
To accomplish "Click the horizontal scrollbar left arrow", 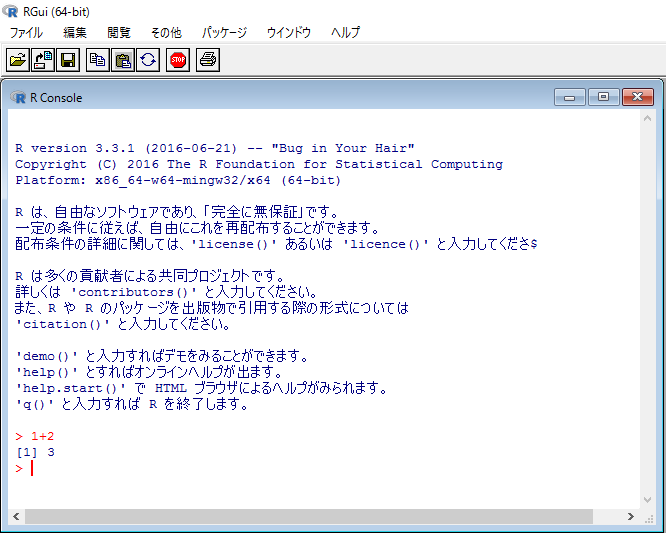I will point(16,516).
